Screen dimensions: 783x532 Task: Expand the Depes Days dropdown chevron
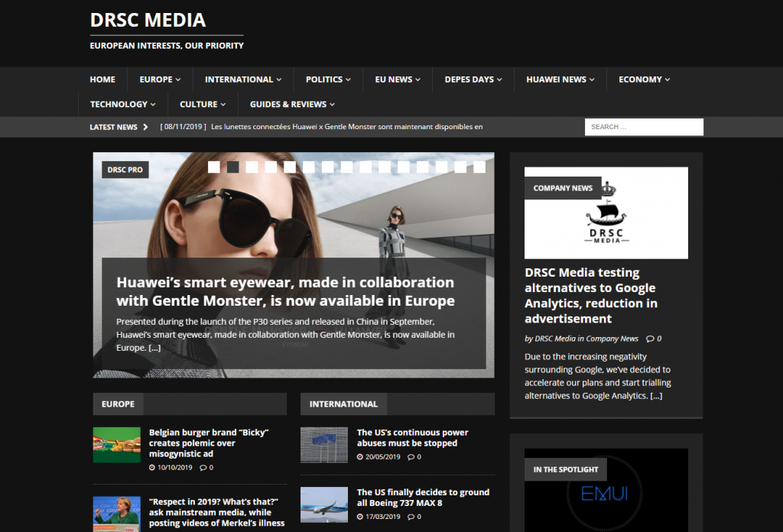[499, 79]
